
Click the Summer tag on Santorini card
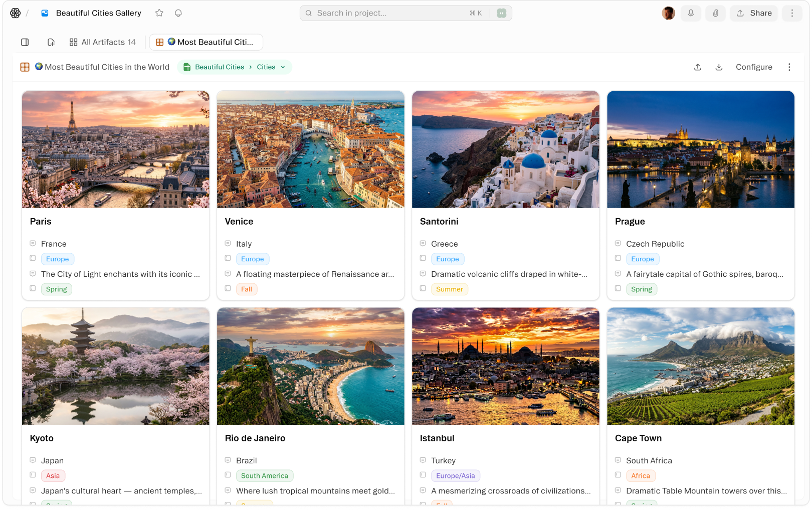449,289
